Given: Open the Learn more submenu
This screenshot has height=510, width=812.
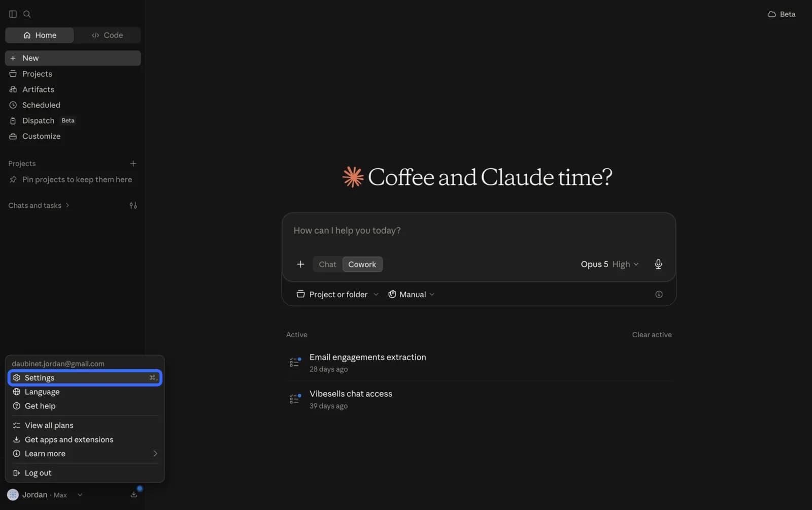Looking at the screenshot, I should click(85, 454).
